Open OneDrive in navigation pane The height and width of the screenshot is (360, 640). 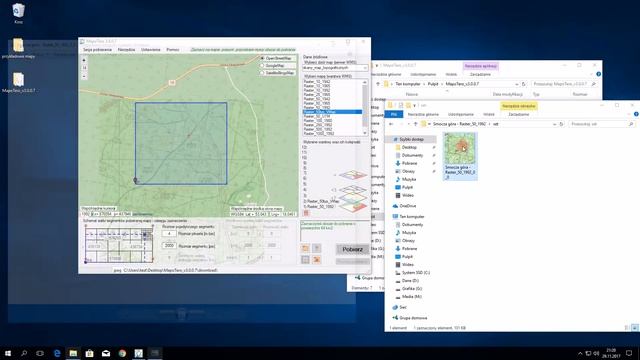(408, 206)
